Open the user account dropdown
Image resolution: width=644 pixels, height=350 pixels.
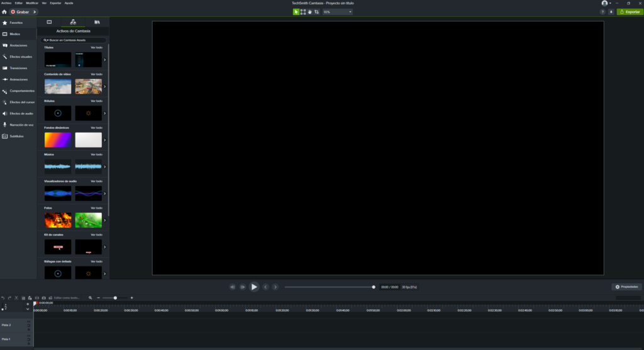(x=606, y=3)
